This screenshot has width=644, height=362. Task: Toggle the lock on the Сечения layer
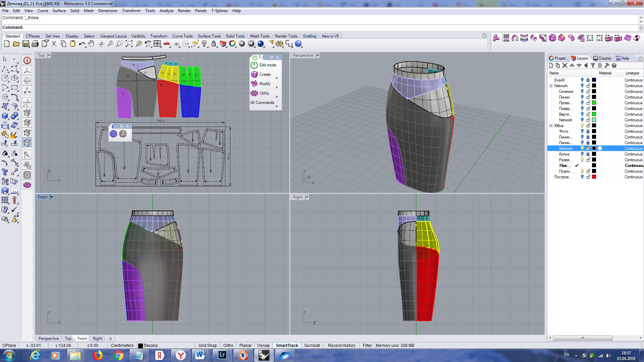(x=588, y=92)
